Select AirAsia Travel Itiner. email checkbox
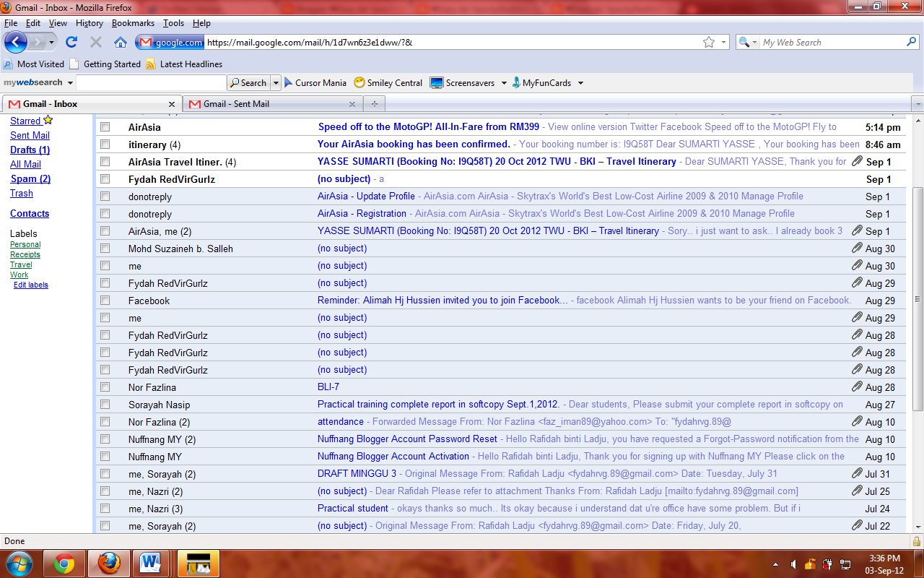 coord(105,161)
